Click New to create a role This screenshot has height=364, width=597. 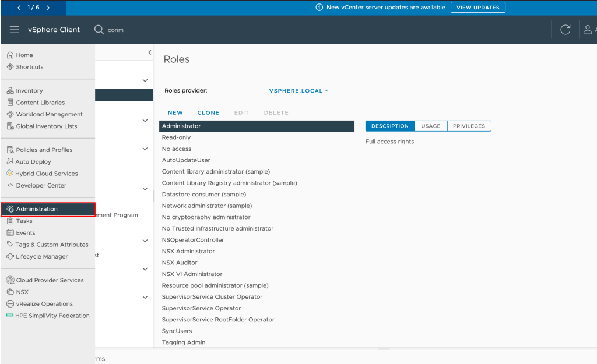[x=175, y=113]
